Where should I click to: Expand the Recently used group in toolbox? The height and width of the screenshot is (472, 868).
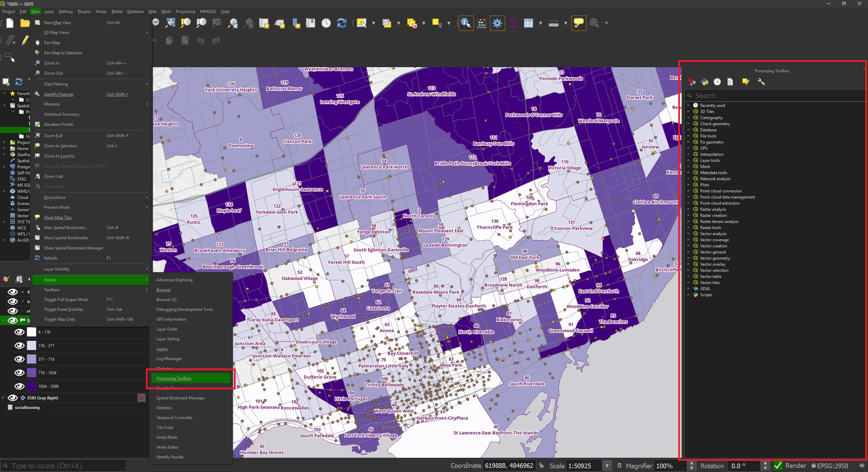688,106
